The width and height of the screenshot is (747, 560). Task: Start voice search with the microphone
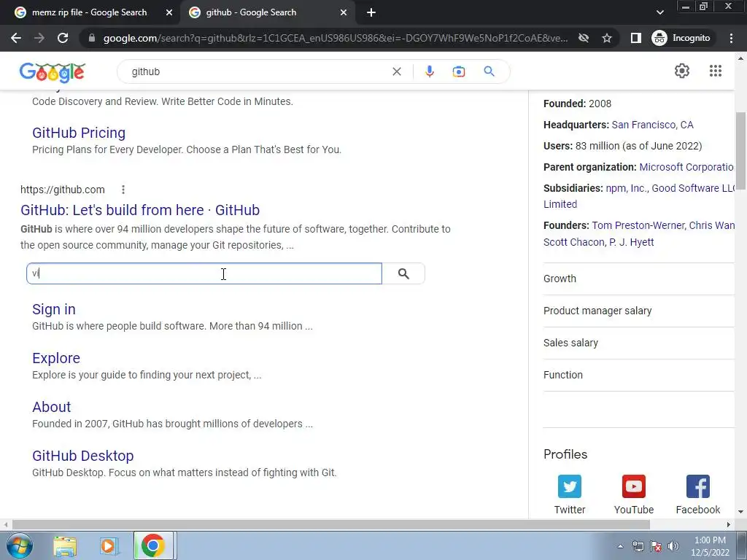[x=429, y=71]
